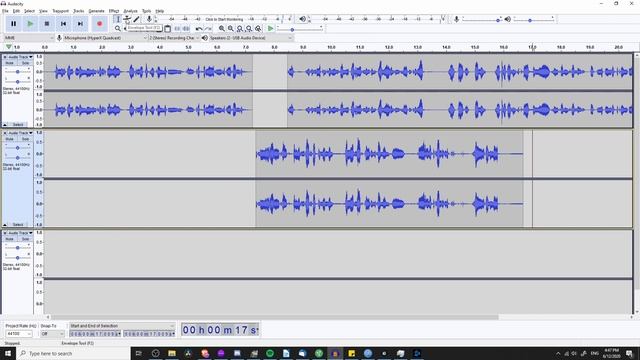Viewport: 640px width, 360px height.
Task: Begin recording with the red Record button
Action: coord(99,24)
